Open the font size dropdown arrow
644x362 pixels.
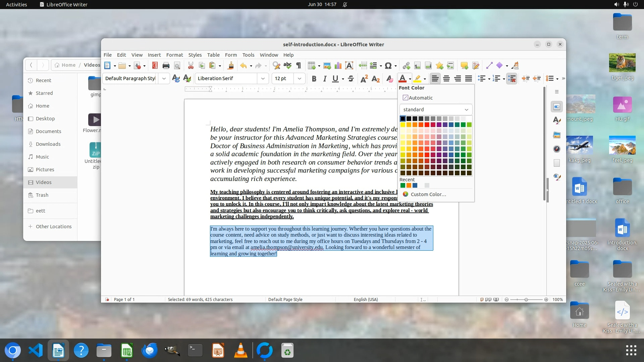[299, 78]
